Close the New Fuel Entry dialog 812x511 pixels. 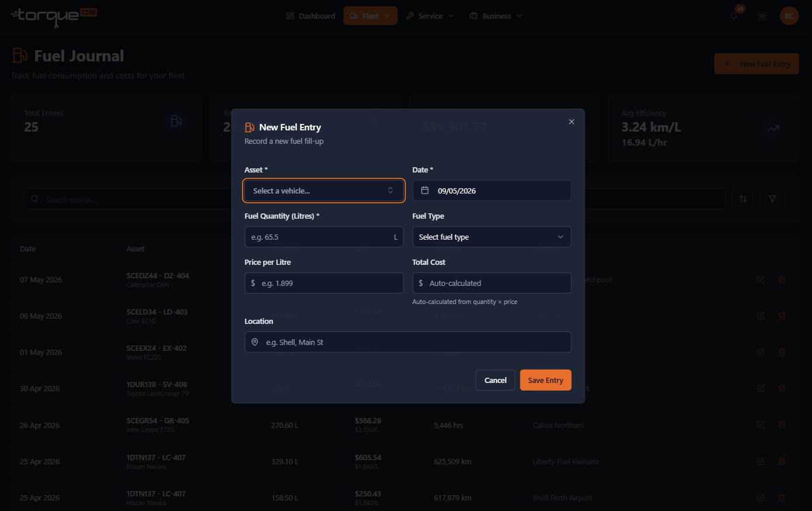[x=572, y=122]
